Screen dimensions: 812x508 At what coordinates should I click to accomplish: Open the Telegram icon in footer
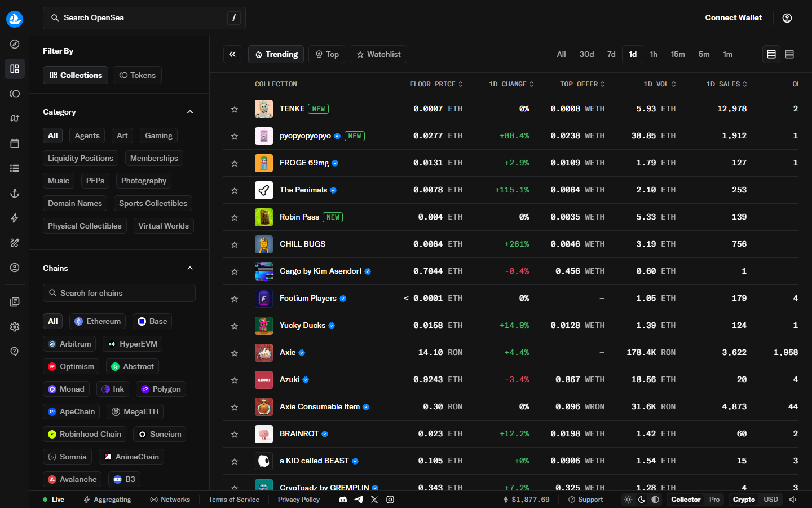(359, 500)
